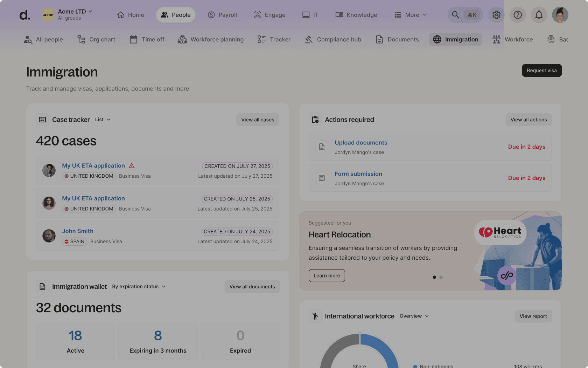
Task: Click the notifications bell icon
Action: tap(539, 15)
